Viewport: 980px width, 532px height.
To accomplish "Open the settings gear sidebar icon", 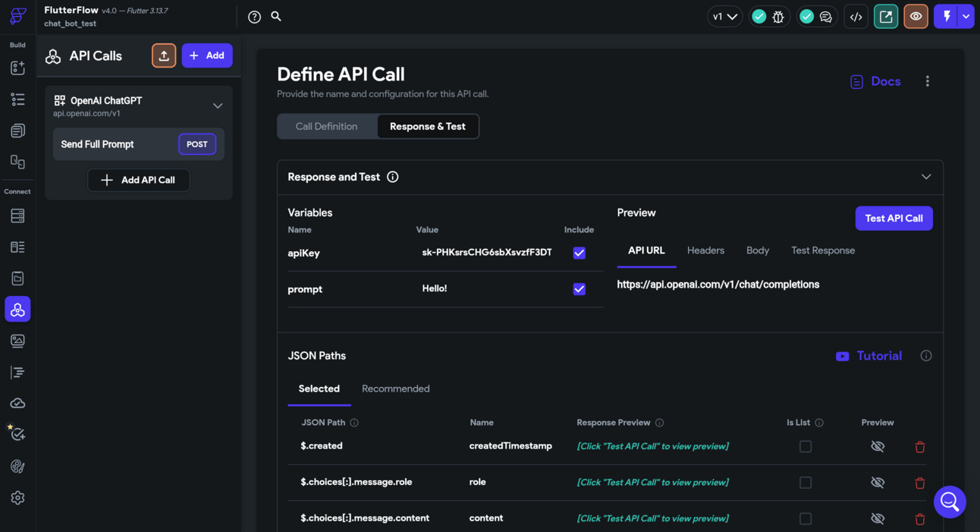I will (x=17, y=498).
